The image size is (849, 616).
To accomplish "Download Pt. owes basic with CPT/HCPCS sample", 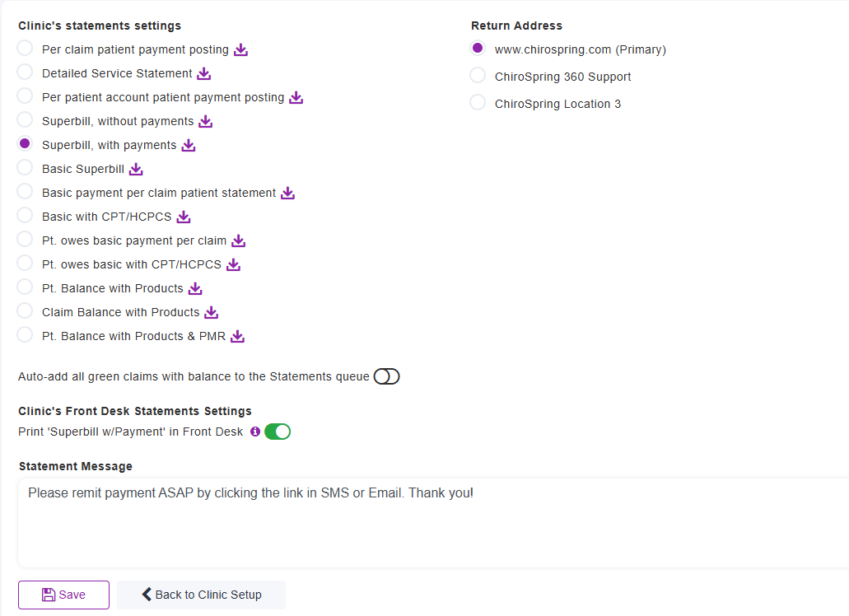I will (x=234, y=264).
